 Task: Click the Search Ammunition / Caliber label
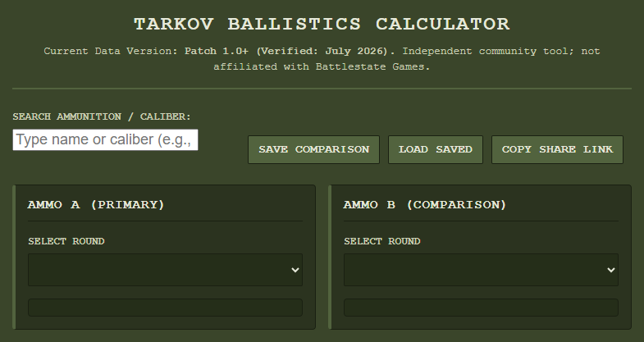click(x=102, y=116)
